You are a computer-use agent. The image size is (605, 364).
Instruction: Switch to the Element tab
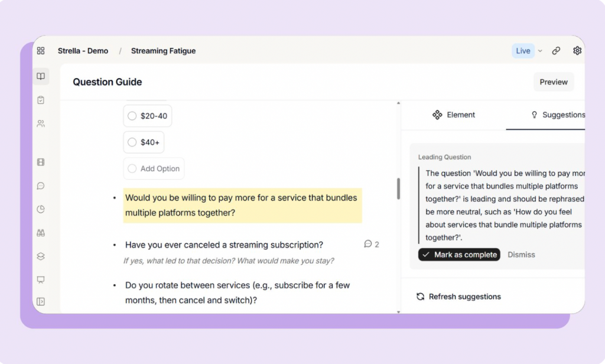click(x=454, y=115)
